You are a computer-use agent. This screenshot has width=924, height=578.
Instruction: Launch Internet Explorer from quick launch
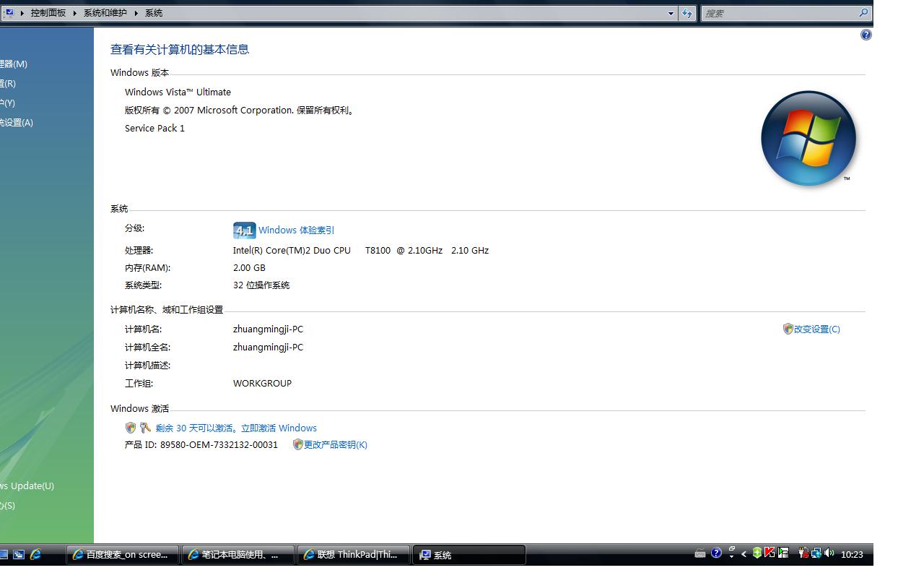click(x=35, y=554)
